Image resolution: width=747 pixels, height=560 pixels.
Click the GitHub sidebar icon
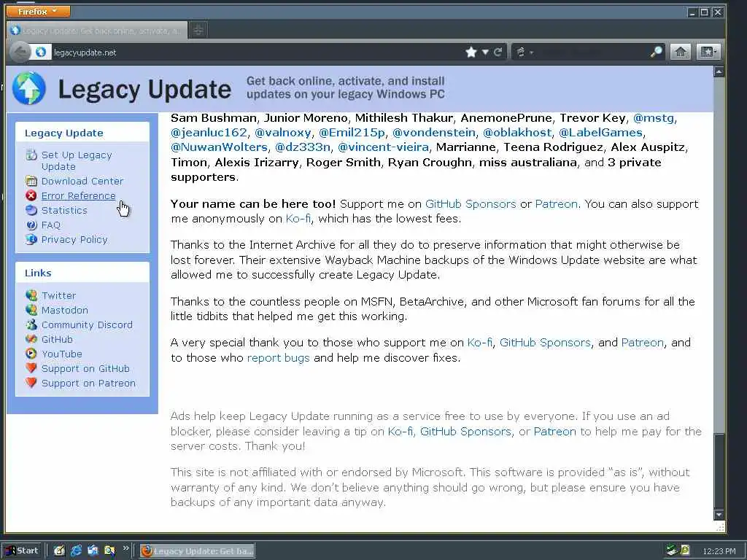coord(31,339)
